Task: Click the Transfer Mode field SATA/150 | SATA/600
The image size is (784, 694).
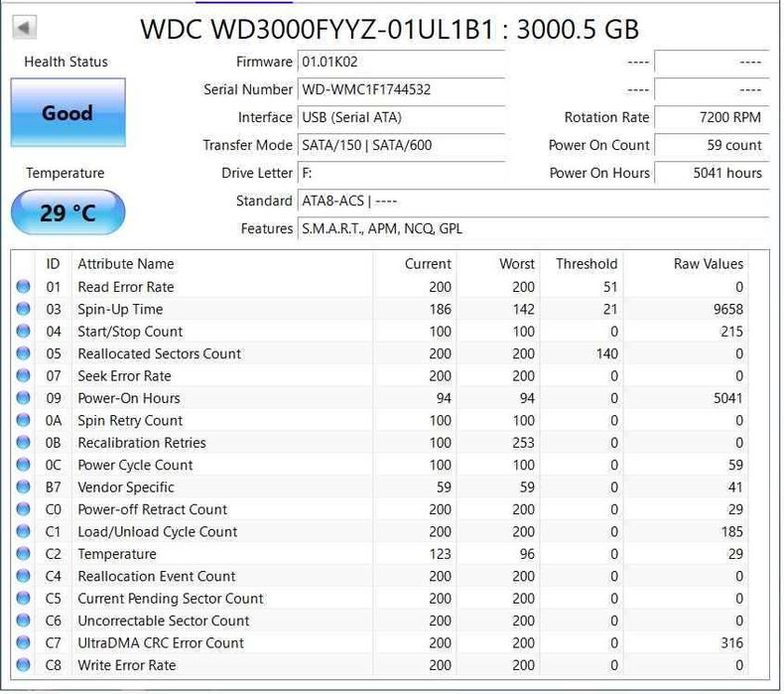Action: (x=402, y=146)
